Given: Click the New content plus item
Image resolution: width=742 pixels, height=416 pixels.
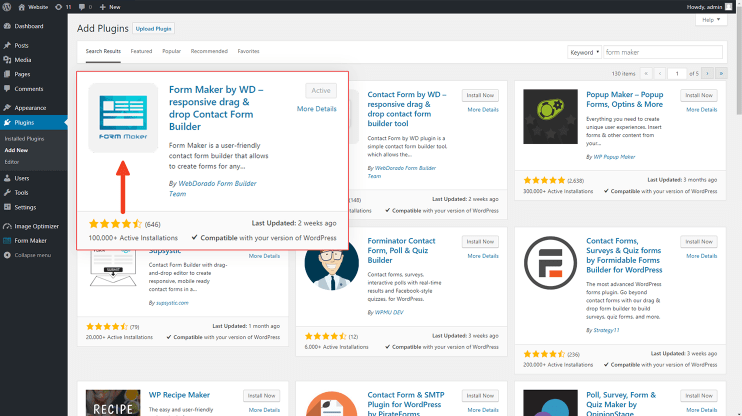Looking at the screenshot, I should 110,7.
